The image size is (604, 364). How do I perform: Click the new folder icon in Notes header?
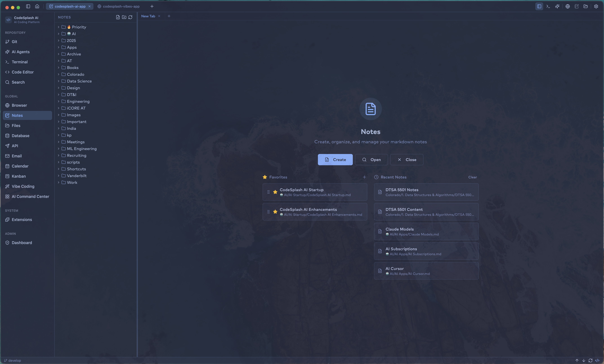tap(124, 17)
